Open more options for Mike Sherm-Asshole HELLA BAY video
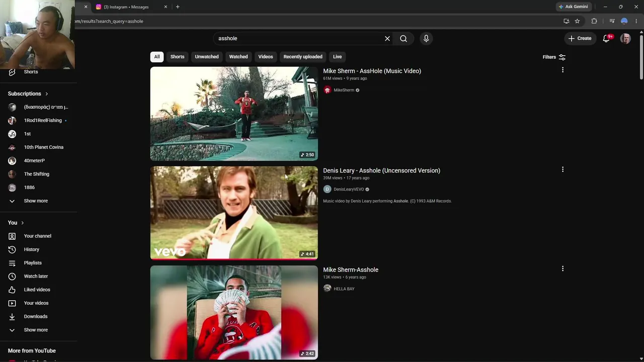The image size is (644, 362). pos(562,268)
